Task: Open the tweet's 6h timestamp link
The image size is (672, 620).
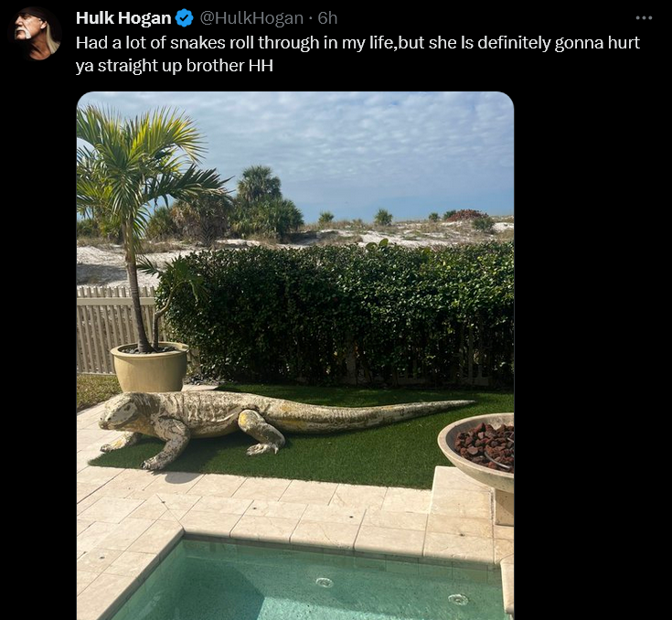Action: pyautogui.click(x=328, y=18)
